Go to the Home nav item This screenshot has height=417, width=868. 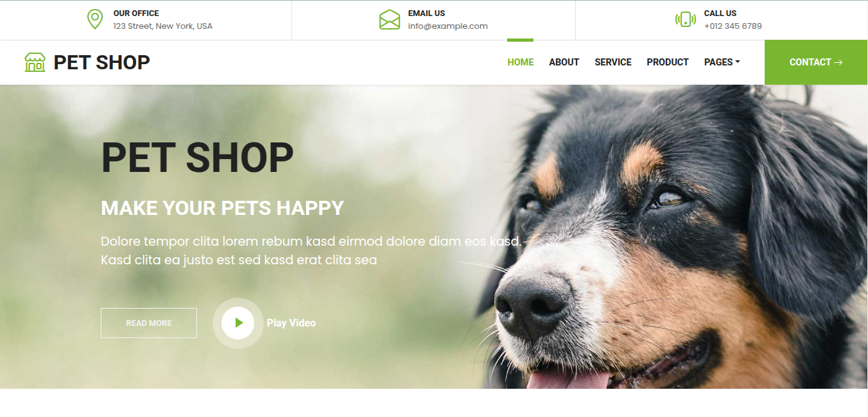point(521,62)
